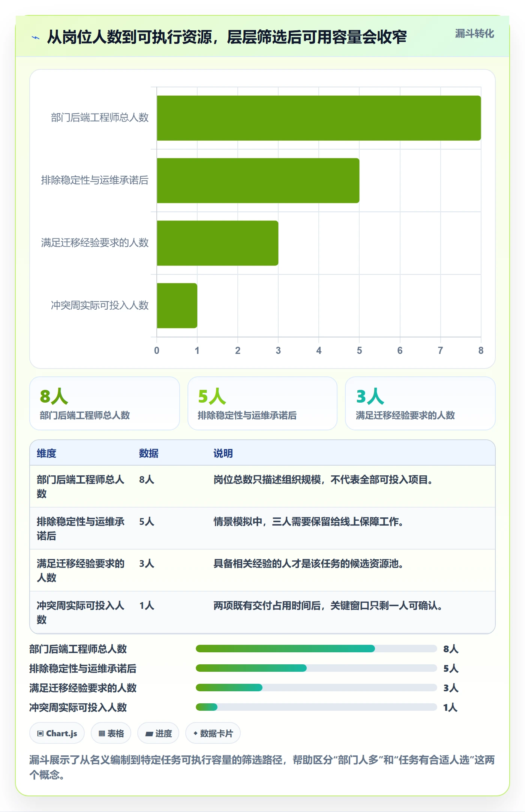Viewport: 525px width, 812px height.
Task: Click chart axis label 满足迁移经验要求的人数
Action: pyautogui.click(x=95, y=243)
